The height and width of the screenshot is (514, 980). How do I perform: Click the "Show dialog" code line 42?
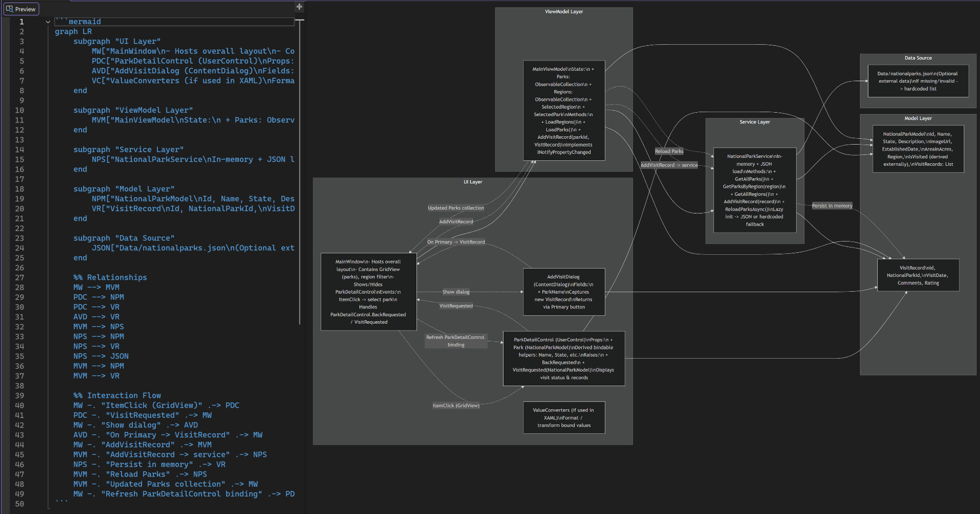pos(136,425)
